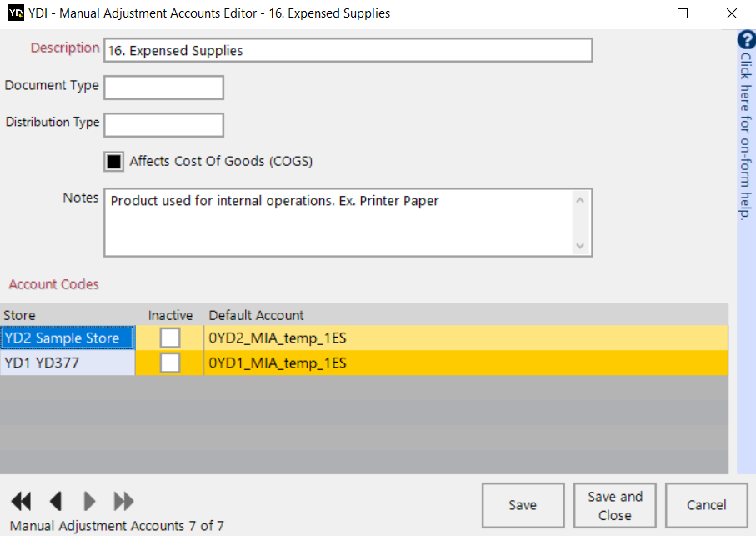Select the Distribution Type field
Screen dimensions: 756x536
click(x=163, y=124)
